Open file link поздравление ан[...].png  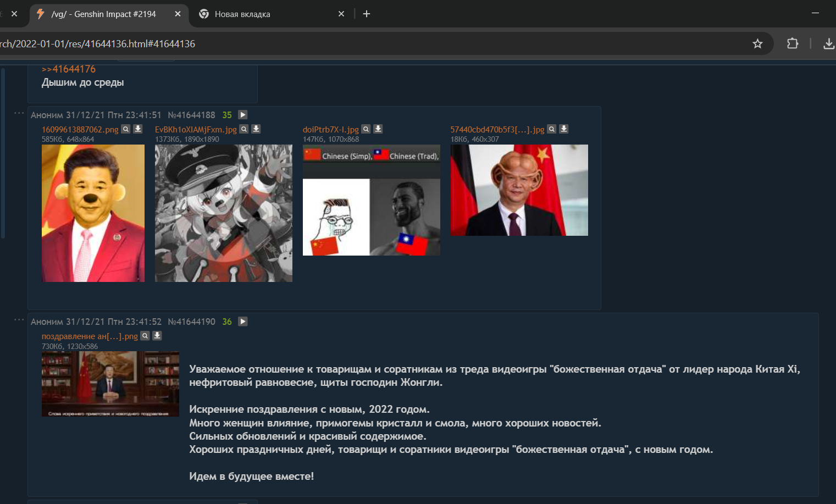[x=90, y=336]
